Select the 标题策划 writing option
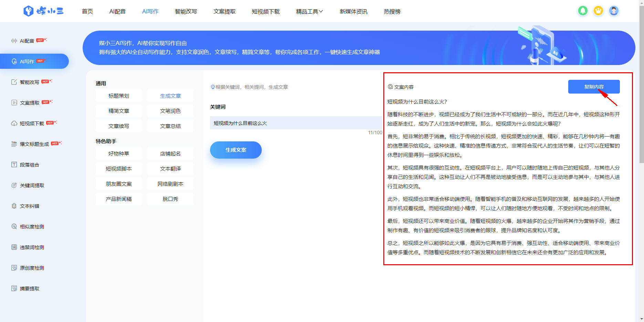 (119, 96)
